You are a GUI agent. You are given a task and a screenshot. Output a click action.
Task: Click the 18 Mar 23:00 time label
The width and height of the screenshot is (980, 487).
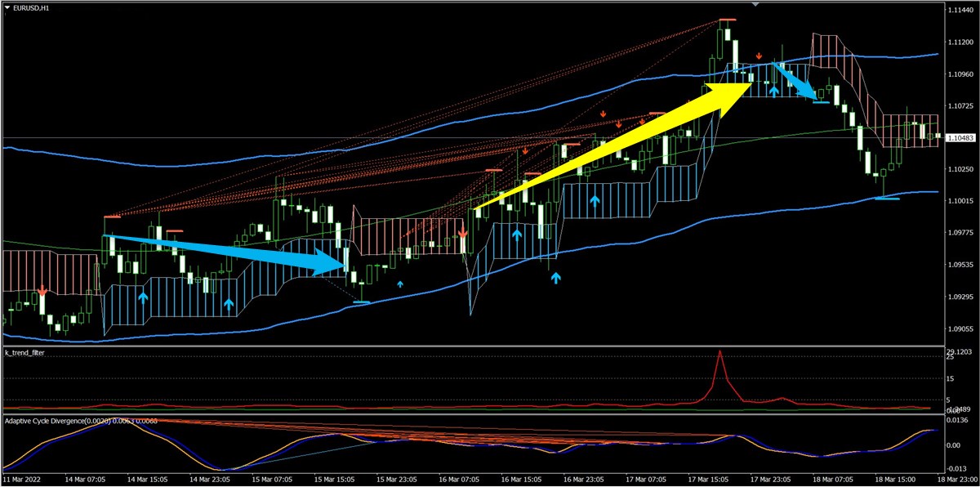(957, 480)
